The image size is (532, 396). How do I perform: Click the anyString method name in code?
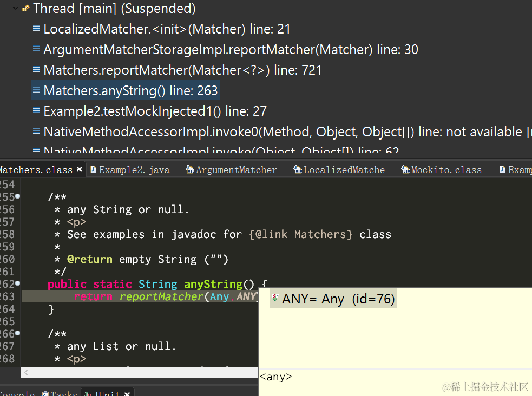(213, 284)
